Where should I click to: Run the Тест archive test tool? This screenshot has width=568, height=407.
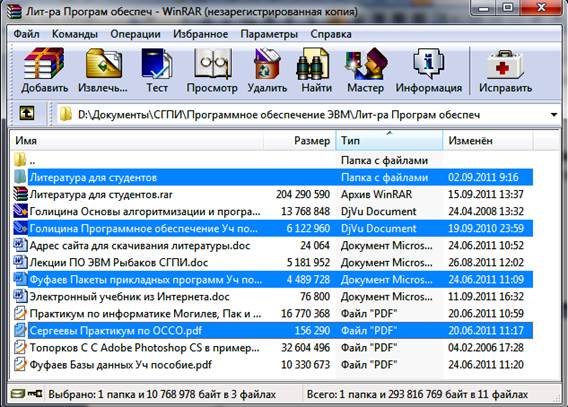click(156, 64)
